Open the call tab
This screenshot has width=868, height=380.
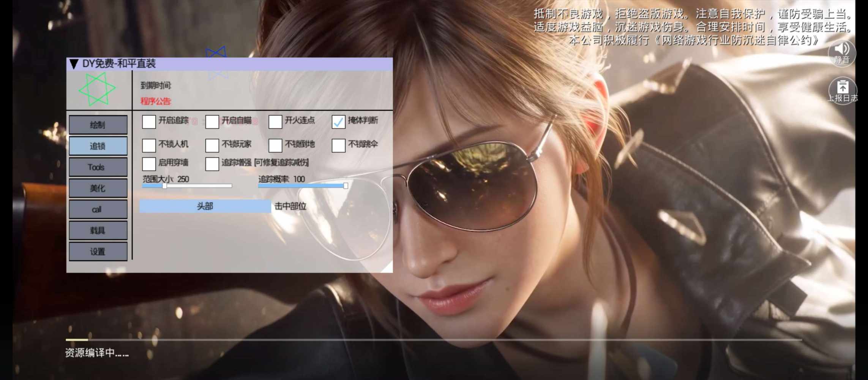[98, 209]
